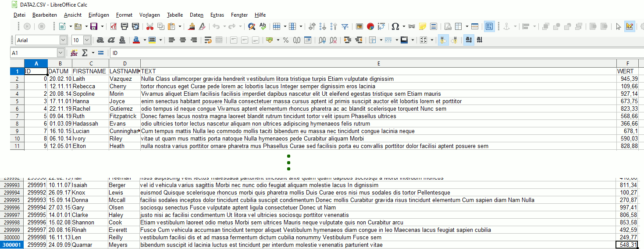644x249 pixels.
Task: Open the special character Omega dropdown
Action: pos(403,26)
